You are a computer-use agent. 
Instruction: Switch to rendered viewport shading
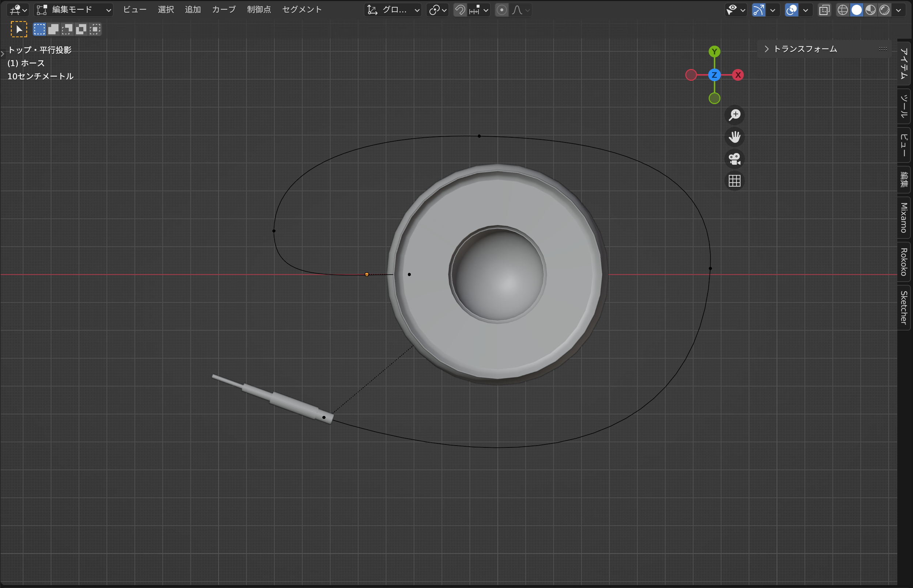[x=884, y=10]
